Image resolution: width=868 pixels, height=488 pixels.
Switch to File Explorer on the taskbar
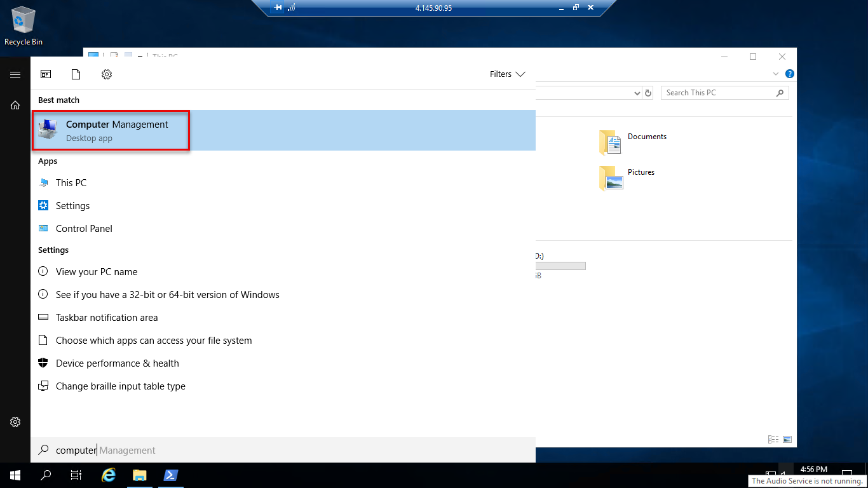tap(140, 475)
